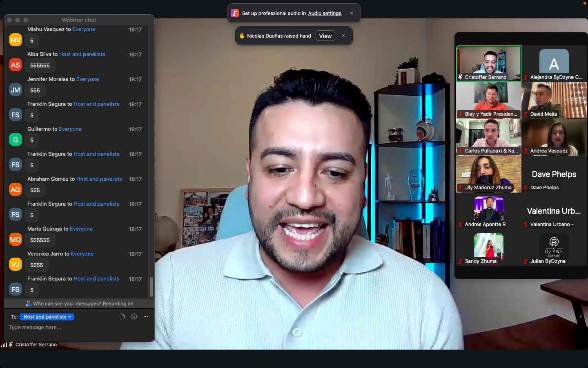Click the MV avatar of Mishu Vasquez
The width and height of the screenshot is (588, 368).
click(16, 40)
